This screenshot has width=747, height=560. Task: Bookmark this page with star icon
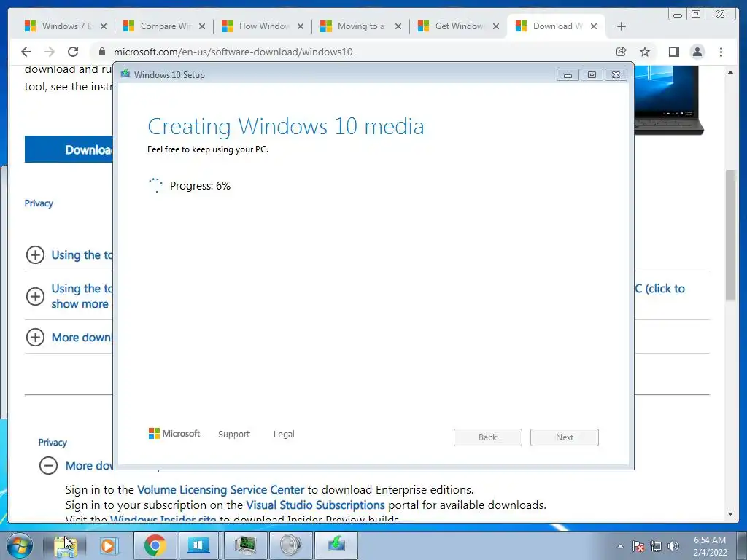coord(645,52)
